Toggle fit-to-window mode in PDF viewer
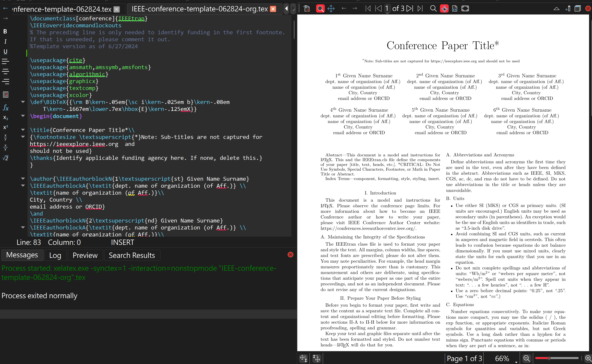 tap(444, 9)
